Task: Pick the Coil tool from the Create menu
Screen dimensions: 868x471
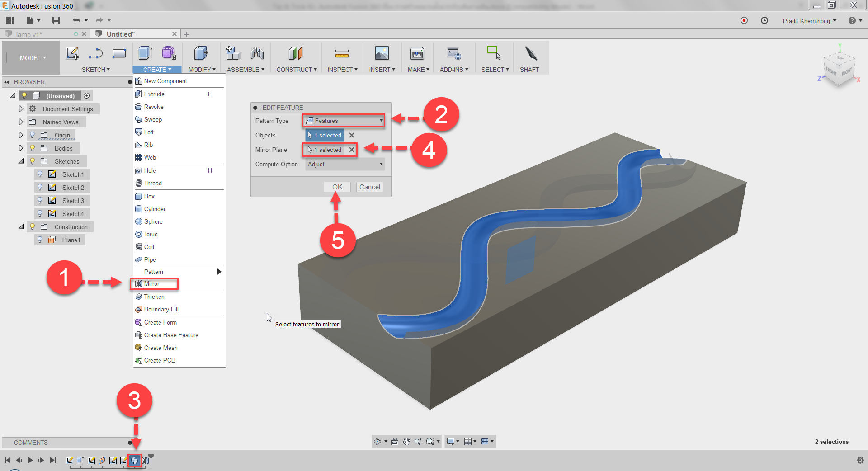Action: 148,247
